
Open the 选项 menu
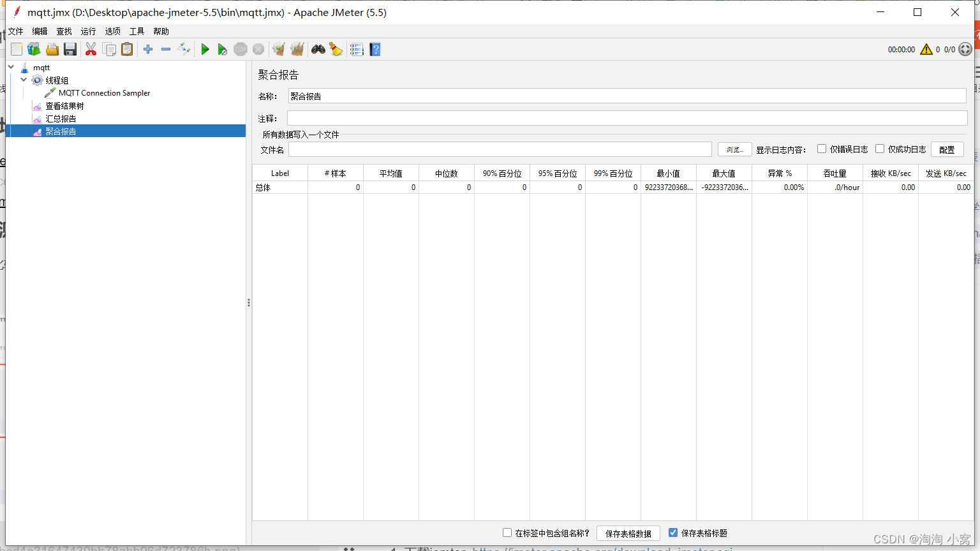click(113, 31)
